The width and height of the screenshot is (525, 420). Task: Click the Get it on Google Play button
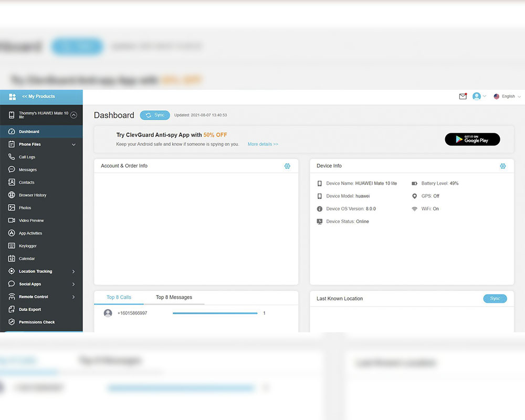tap(472, 139)
